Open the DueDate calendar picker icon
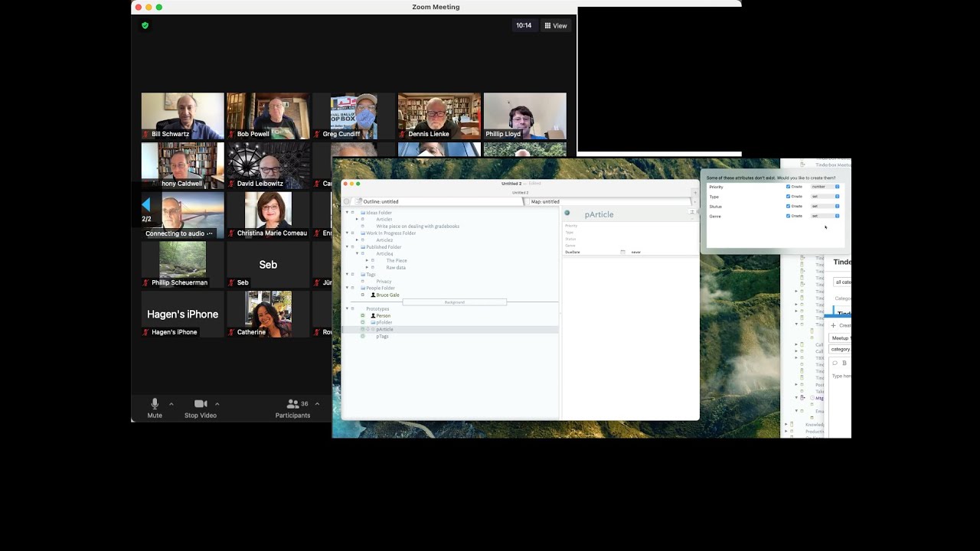The height and width of the screenshot is (551, 980). click(x=622, y=252)
